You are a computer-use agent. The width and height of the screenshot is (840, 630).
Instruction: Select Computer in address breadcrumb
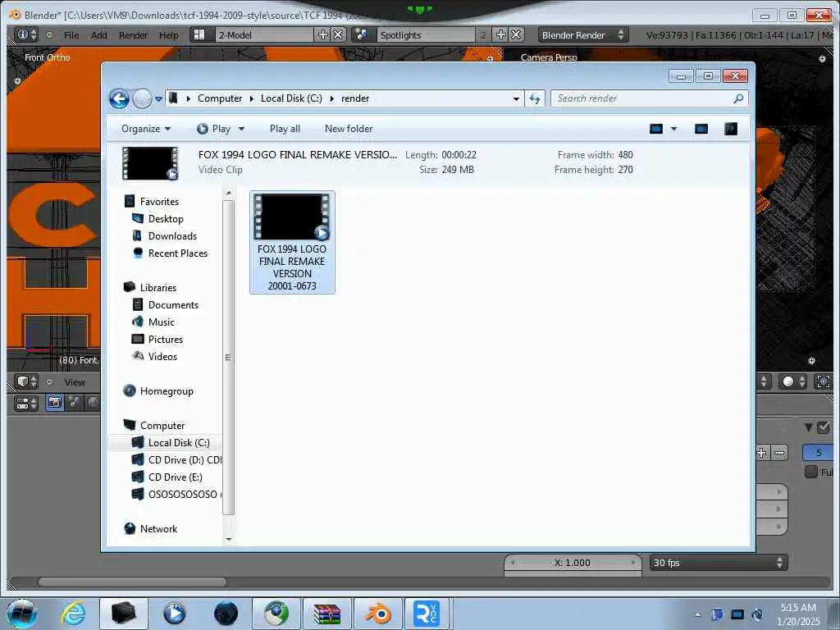[x=220, y=98]
